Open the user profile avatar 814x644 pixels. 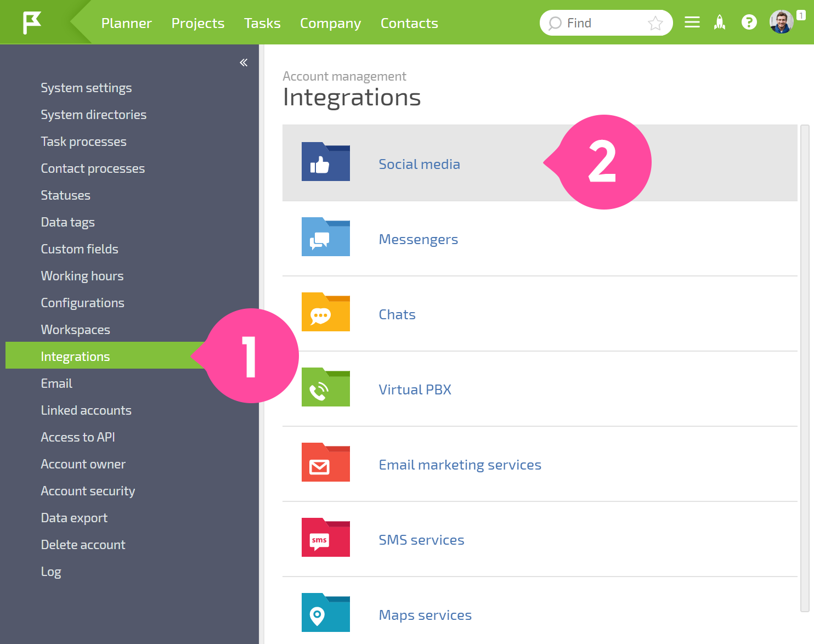[x=781, y=22]
